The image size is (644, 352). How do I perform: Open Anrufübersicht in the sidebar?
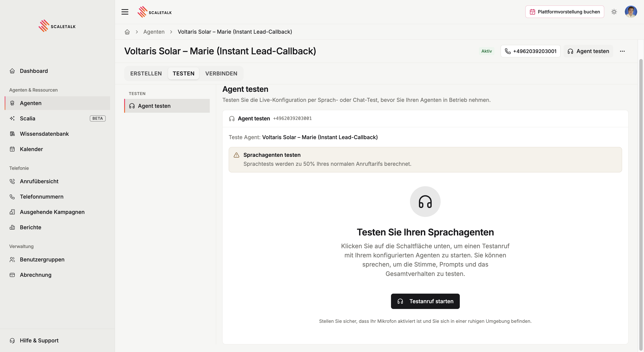pyautogui.click(x=57, y=181)
